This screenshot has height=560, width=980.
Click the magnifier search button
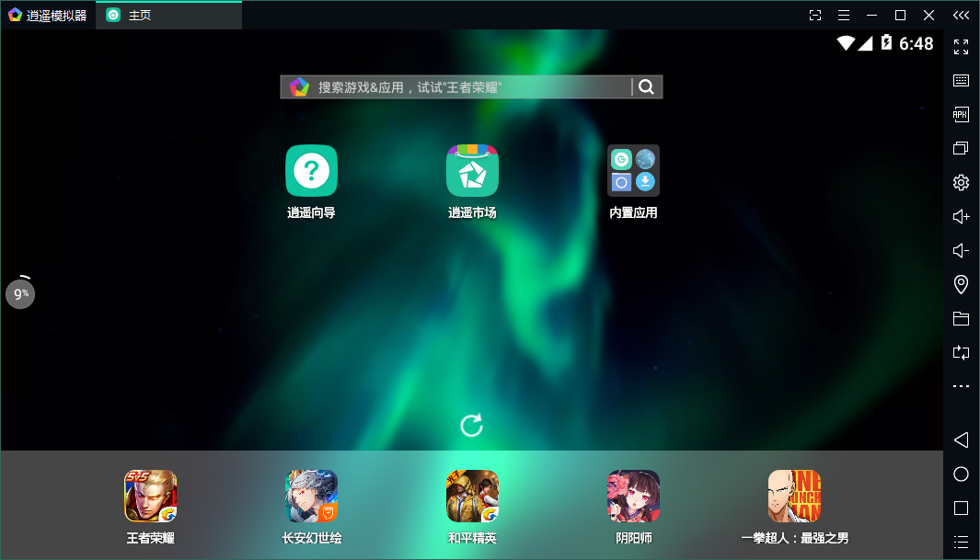pos(647,86)
